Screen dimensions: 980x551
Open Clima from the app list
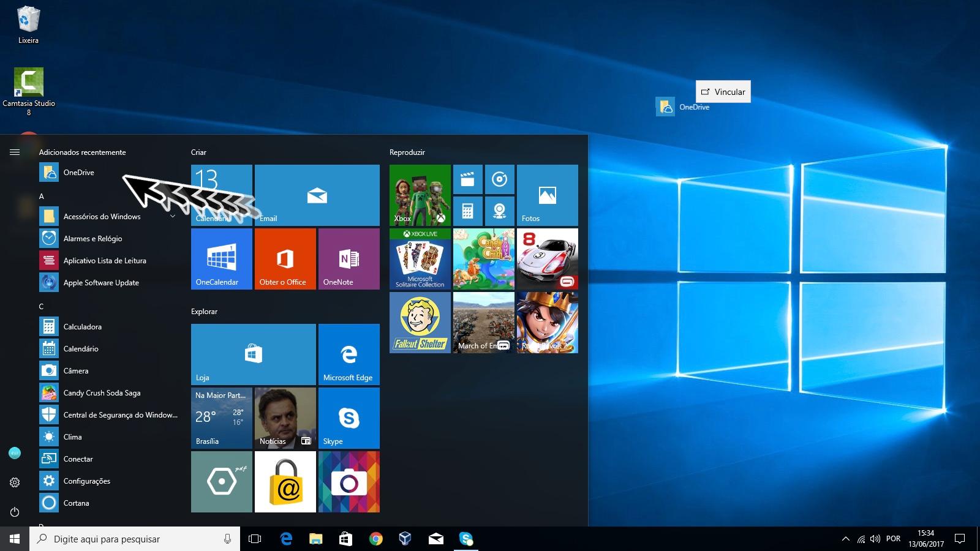click(109, 437)
